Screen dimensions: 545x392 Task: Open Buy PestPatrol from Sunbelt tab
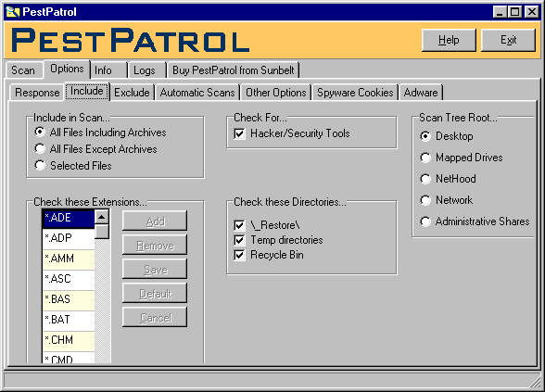(x=234, y=70)
